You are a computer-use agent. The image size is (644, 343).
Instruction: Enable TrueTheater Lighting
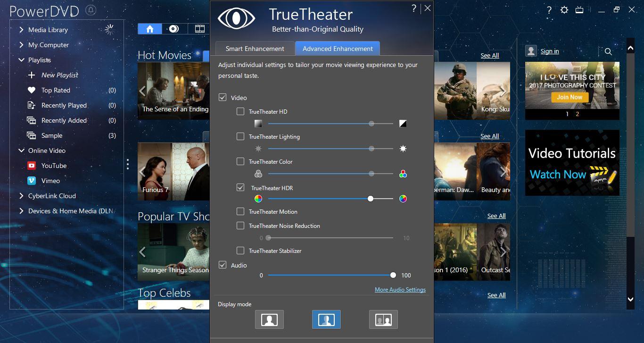pyautogui.click(x=240, y=137)
